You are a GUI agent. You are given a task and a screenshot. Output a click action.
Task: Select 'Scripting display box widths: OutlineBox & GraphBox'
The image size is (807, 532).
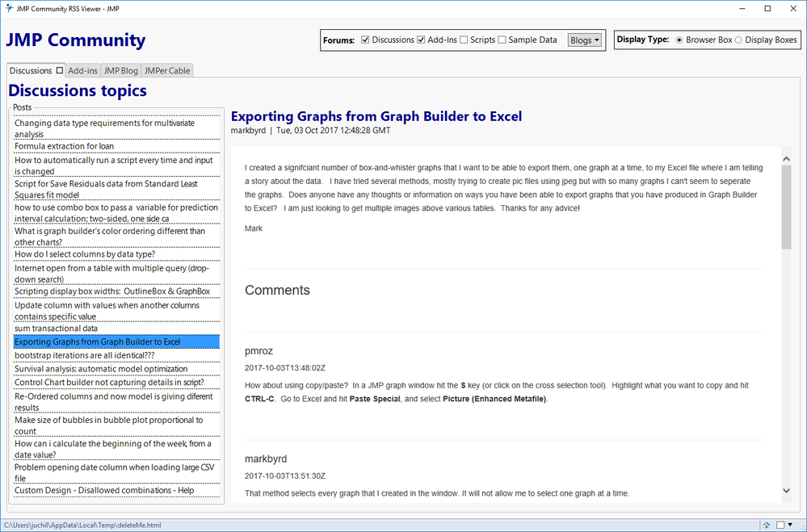(117, 291)
